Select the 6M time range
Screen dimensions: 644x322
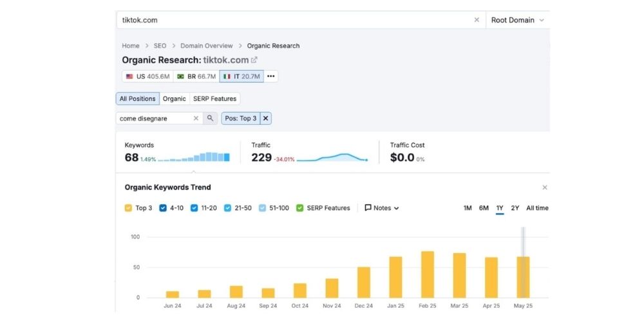click(x=484, y=208)
